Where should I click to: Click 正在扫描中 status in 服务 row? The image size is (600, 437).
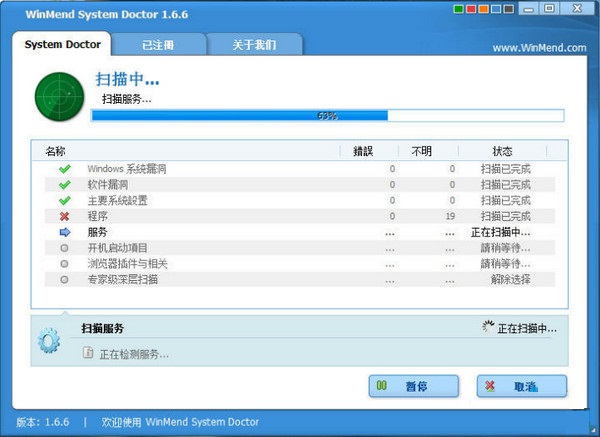(501, 232)
